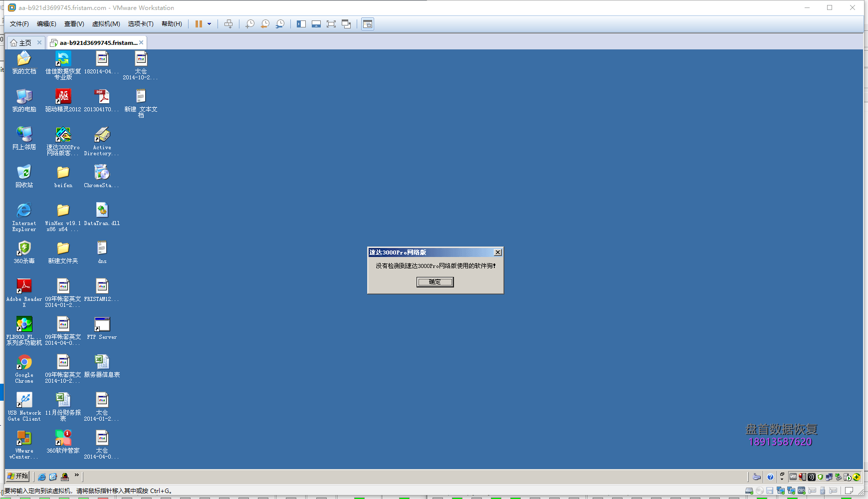This screenshot has width=868, height=499.
Task: Select the FRISTAM12... file icon
Action: (x=102, y=290)
